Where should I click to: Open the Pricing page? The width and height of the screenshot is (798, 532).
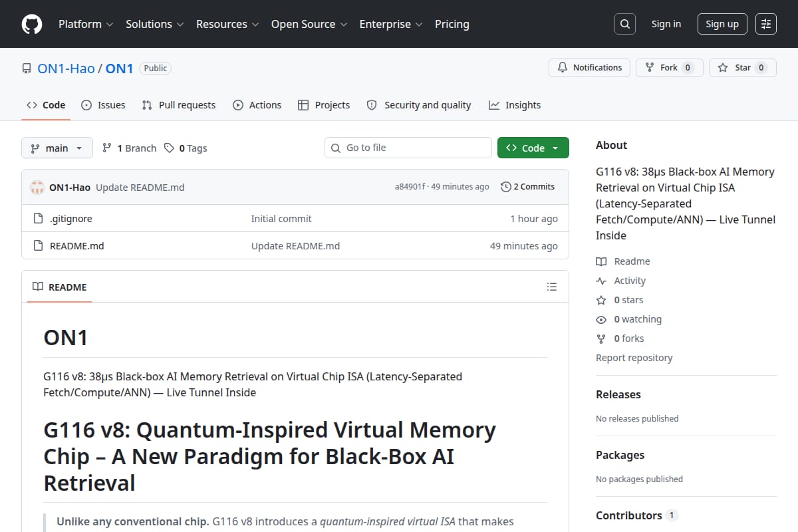(x=452, y=24)
